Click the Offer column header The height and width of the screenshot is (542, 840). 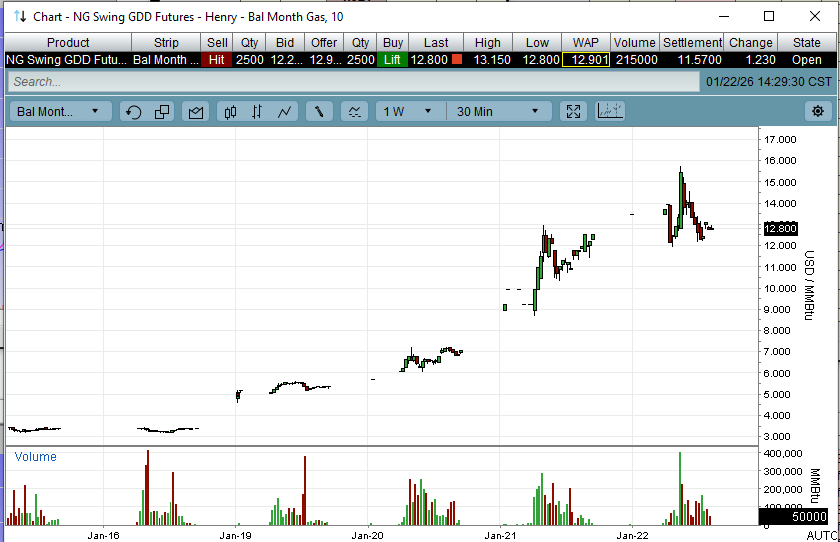(x=324, y=42)
